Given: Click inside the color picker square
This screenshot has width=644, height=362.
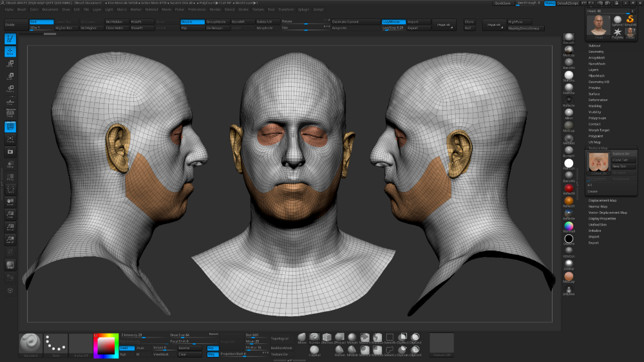Looking at the screenshot, I should tap(105, 345).
